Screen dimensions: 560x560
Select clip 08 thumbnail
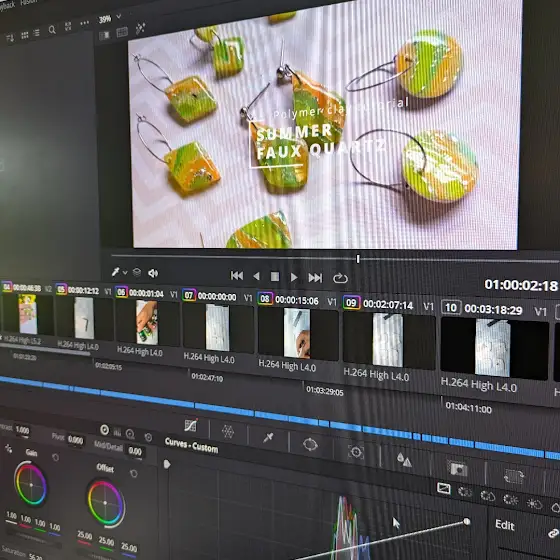click(x=297, y=333)
